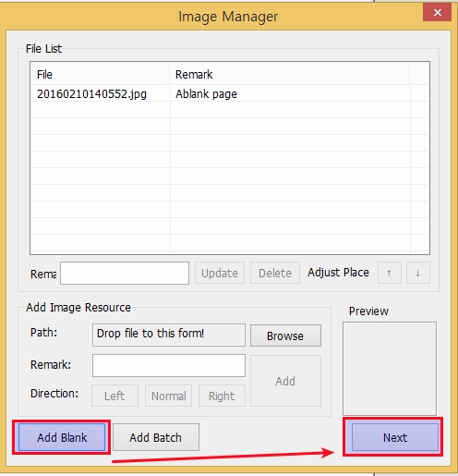Click the move down arrow button

click(x=418, y=273)
